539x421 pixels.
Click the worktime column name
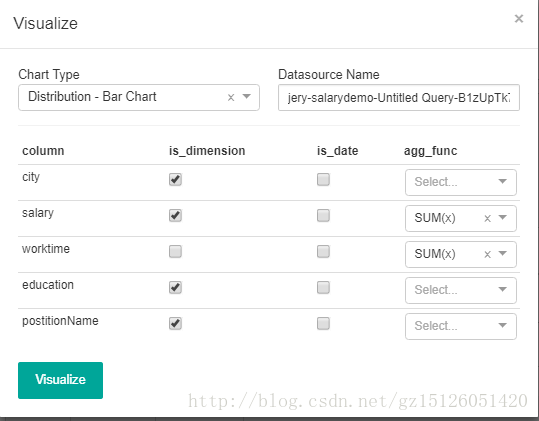tap(46, 249)
